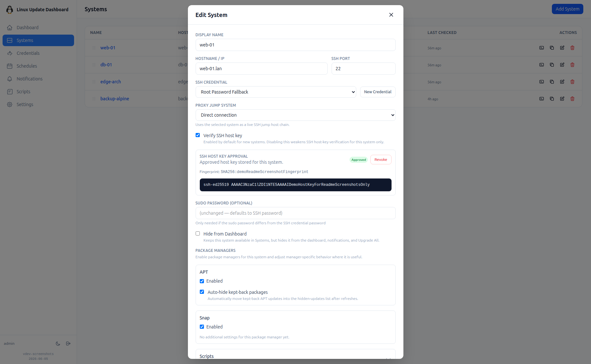591x364 pixels.
Task: Open the backup-alpine system link
Action: point(115,99)
